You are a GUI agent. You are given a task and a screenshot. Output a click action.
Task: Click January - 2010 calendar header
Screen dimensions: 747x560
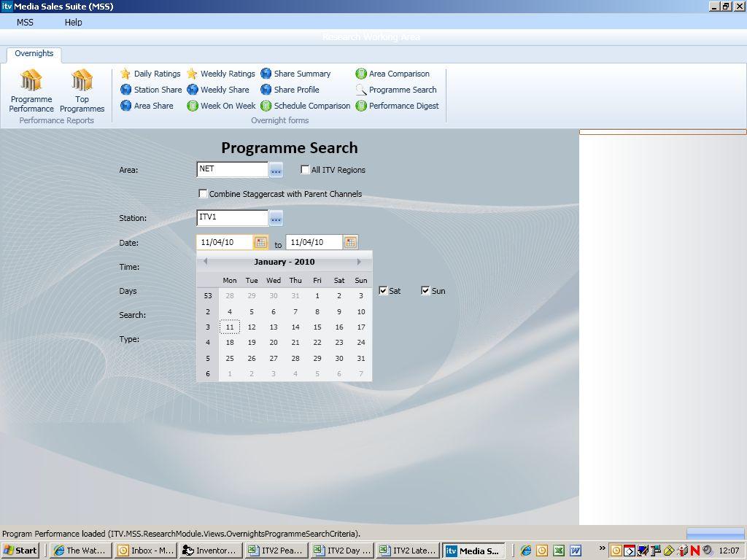285,262
